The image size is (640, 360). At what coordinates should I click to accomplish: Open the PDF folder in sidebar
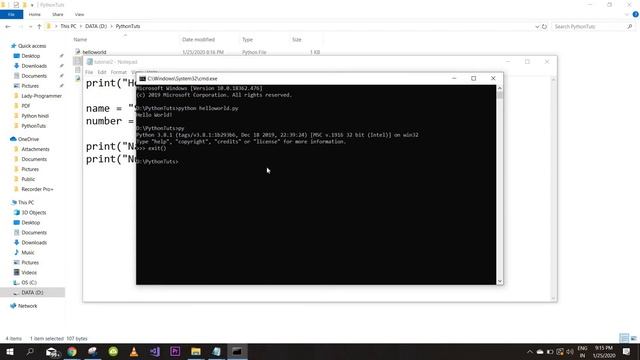pyautogui.click(x=26, y=106)
